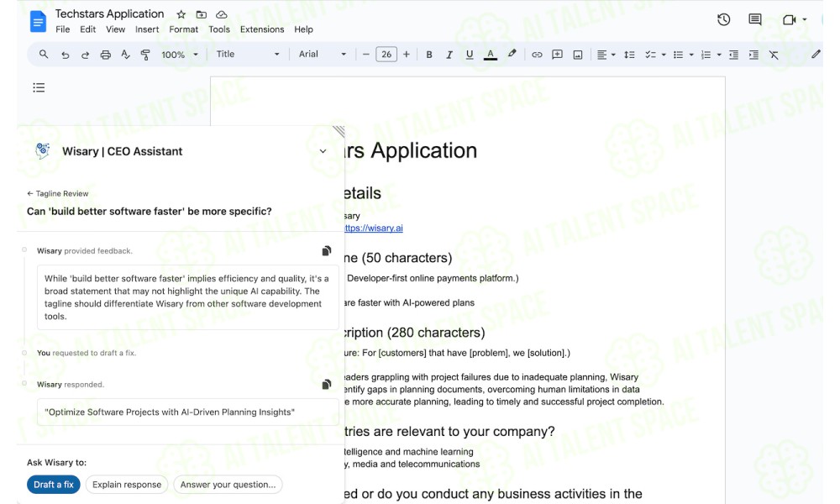This screenshot has width=840, height=504.
Task: Open the Extensions menu
Action: tap(262, 29)
